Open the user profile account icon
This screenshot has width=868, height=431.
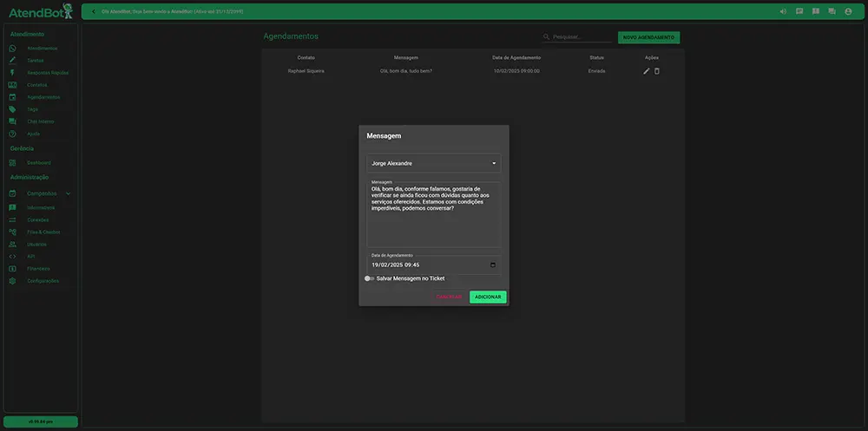848,11
